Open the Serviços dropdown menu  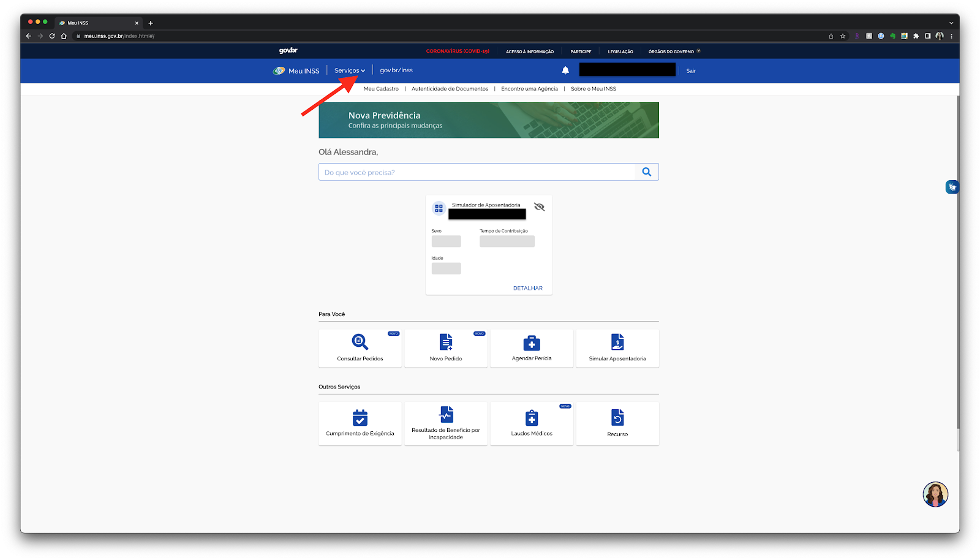(x=349, y=70)
